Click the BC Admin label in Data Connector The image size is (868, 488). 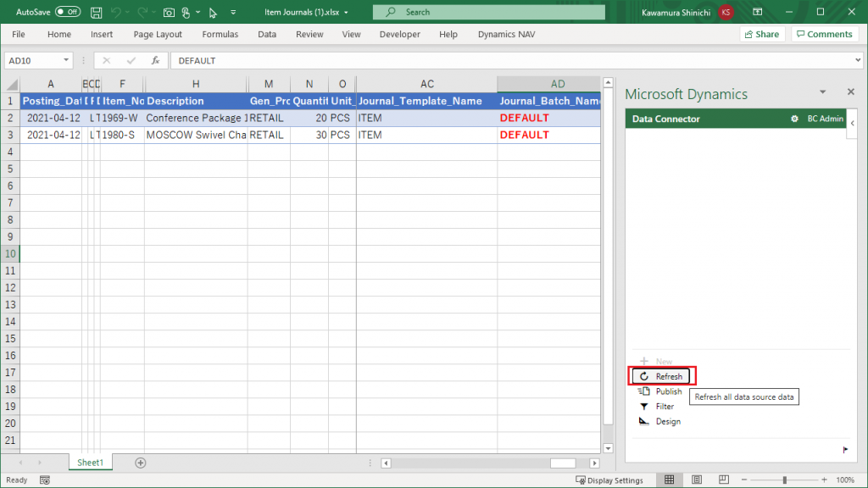click(825, 119)
